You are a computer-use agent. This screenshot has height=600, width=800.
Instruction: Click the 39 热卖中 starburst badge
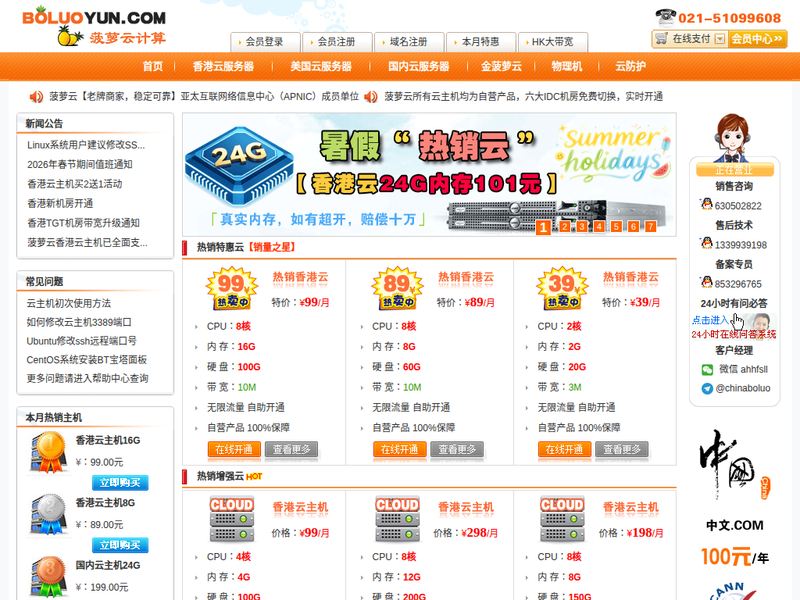pyautogui.click(x=562, y=288)
